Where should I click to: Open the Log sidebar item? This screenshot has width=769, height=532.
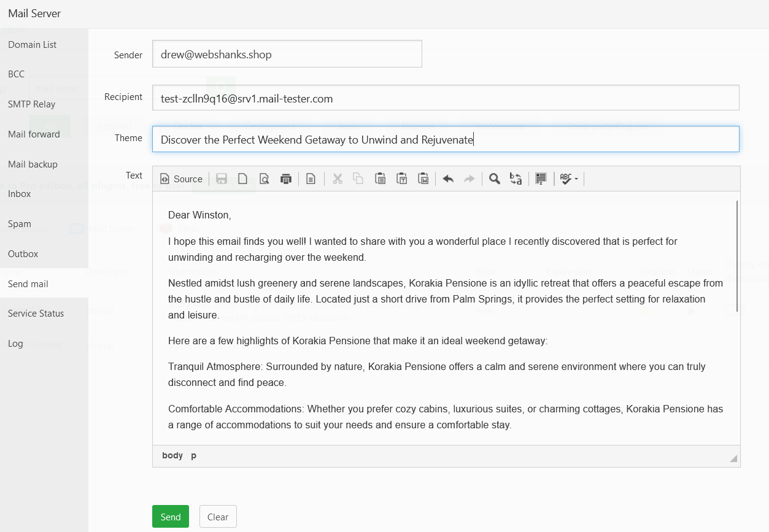click(x=44, y=344)
